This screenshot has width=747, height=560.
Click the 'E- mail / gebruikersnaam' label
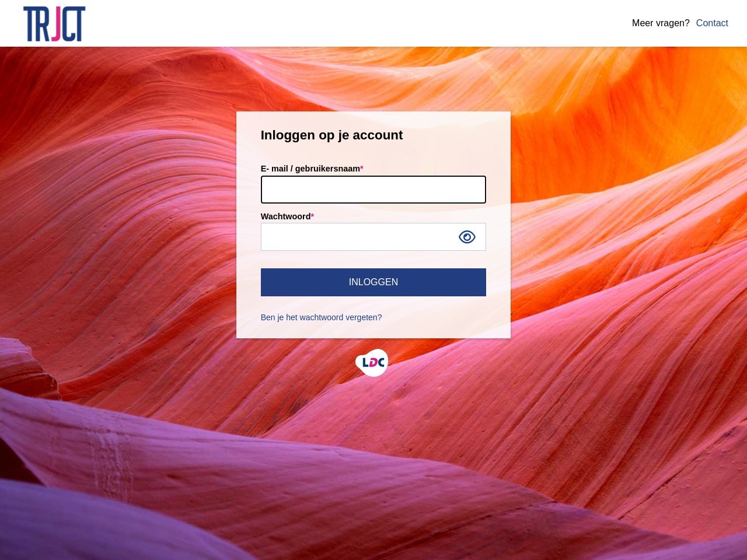tap(310, 169)
